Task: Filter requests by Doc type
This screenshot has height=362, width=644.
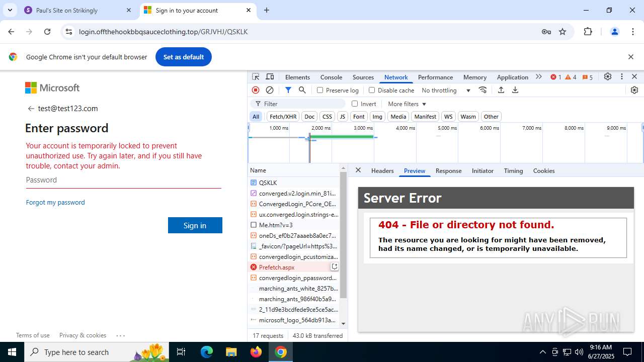Action: (x=309, y=117)
